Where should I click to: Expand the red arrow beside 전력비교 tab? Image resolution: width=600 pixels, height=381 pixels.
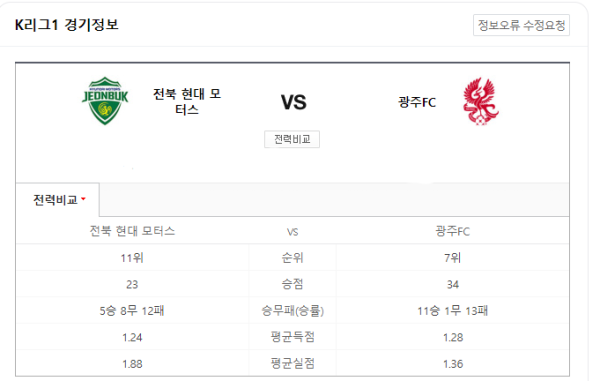point(83,199)
